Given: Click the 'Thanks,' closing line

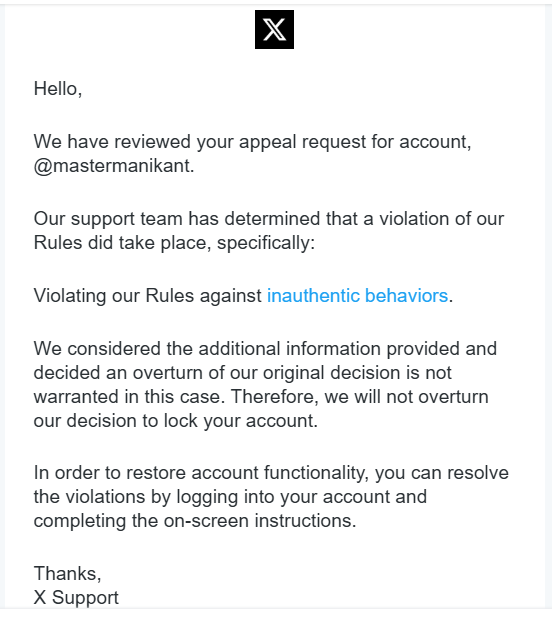Looking at the screenshot, I should [68, 573].
